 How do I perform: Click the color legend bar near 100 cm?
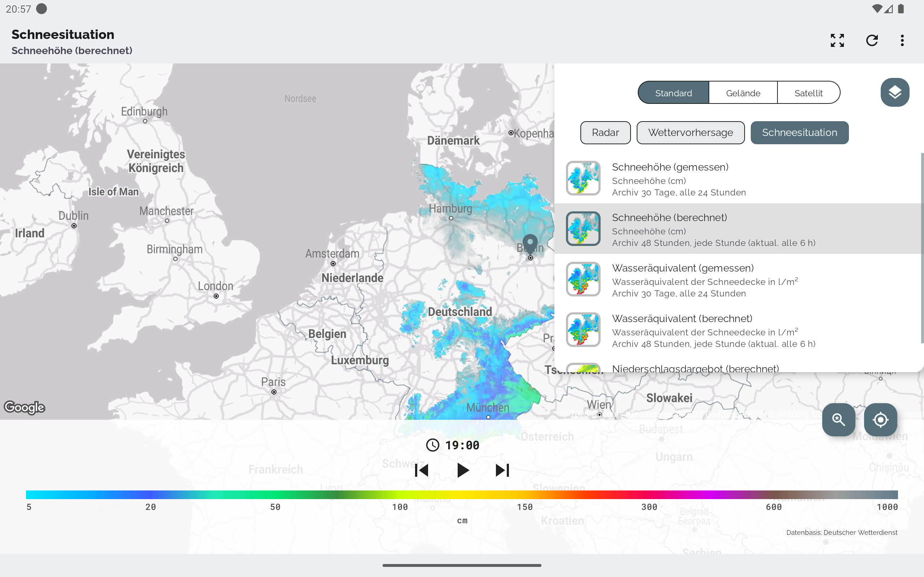click(400, 494)
